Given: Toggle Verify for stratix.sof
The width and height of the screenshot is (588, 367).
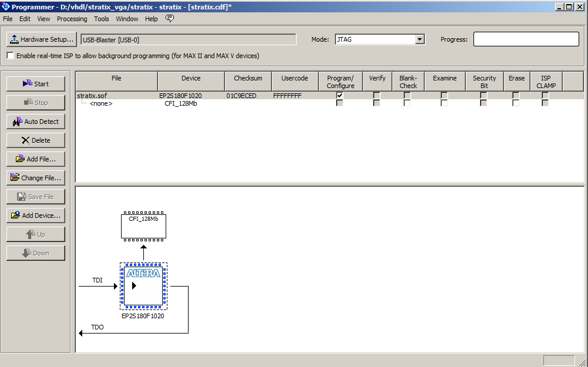Looking at the screenshot, I should [377, 96].
